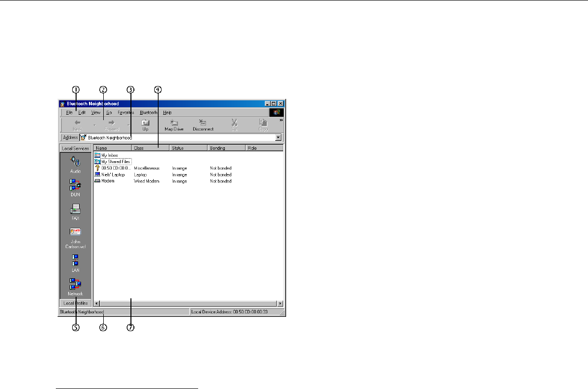Sort by the Class column header

[150, 148]
